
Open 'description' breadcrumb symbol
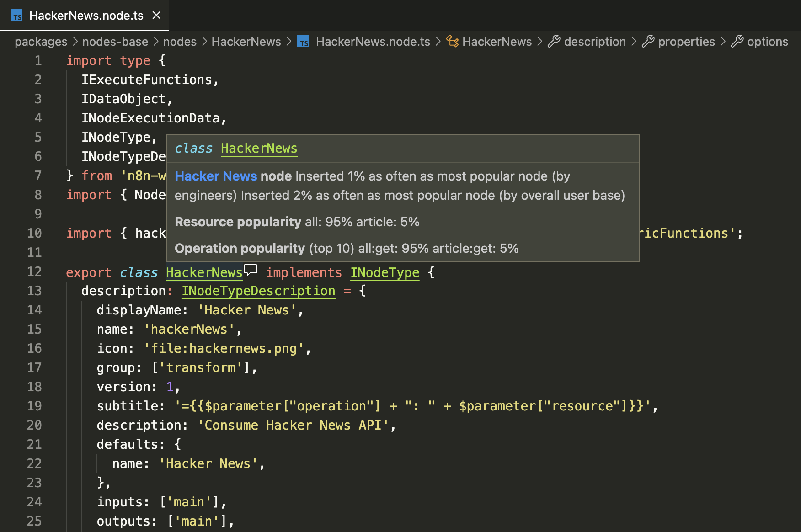coord(595,42)
